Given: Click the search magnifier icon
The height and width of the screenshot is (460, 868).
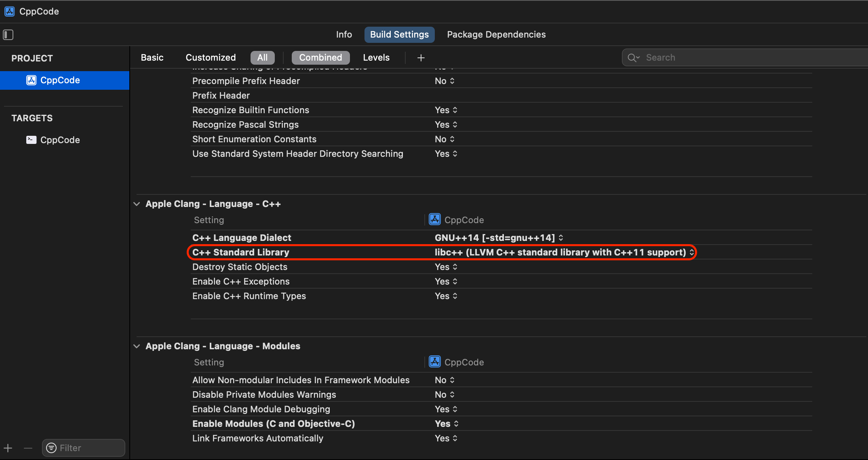Looking at the screenshot, I should (633, 58).
